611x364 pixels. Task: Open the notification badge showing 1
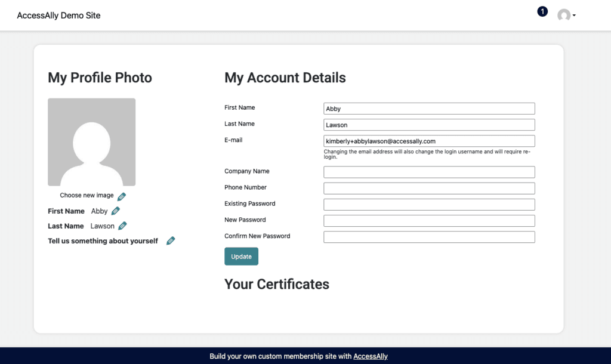coord(542,11)
